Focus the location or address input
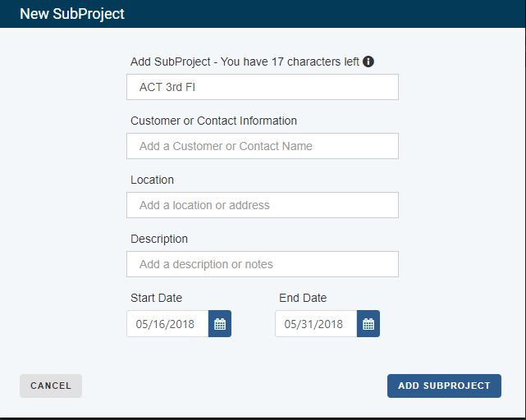526x420 pixels. [x=263, y=205]
